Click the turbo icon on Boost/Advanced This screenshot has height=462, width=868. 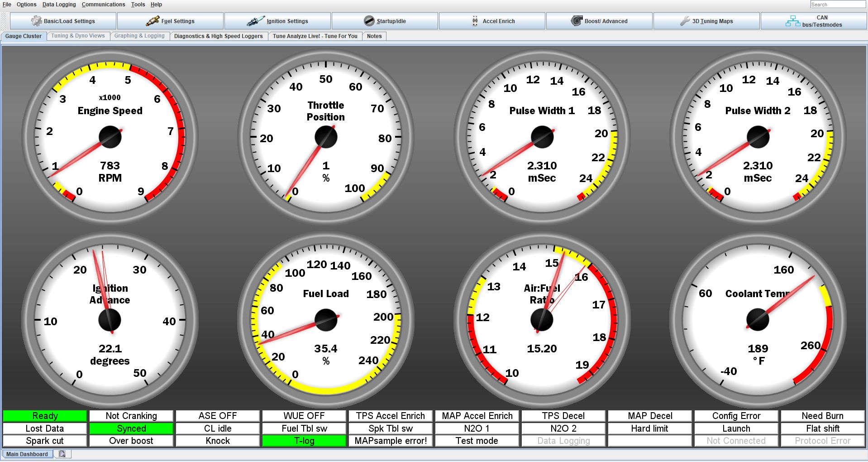tap(577, 21)
